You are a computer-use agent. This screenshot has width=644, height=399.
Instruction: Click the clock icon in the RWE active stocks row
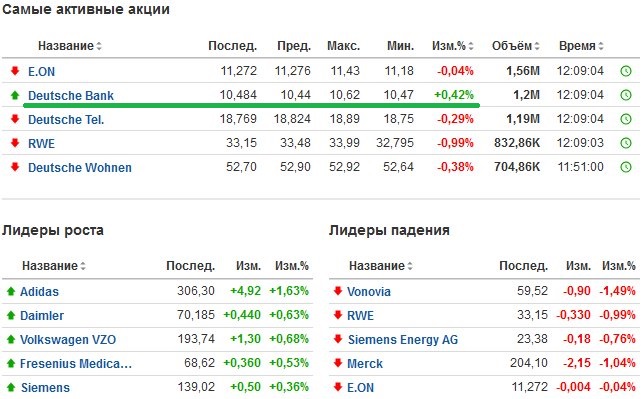coord(626,143)
